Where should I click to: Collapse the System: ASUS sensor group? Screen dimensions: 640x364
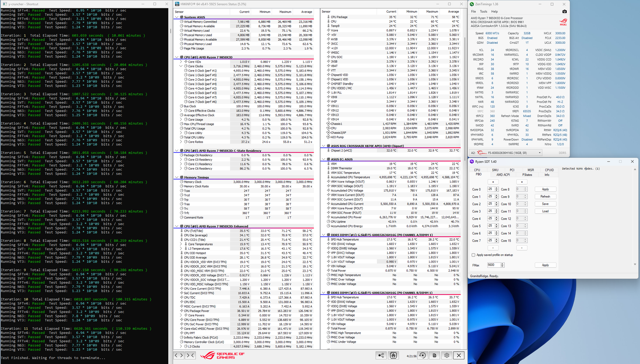coord(177,17)
